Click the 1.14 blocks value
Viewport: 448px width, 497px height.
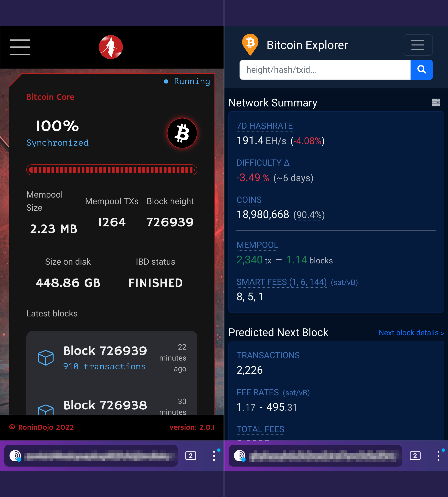pos(310,260)
